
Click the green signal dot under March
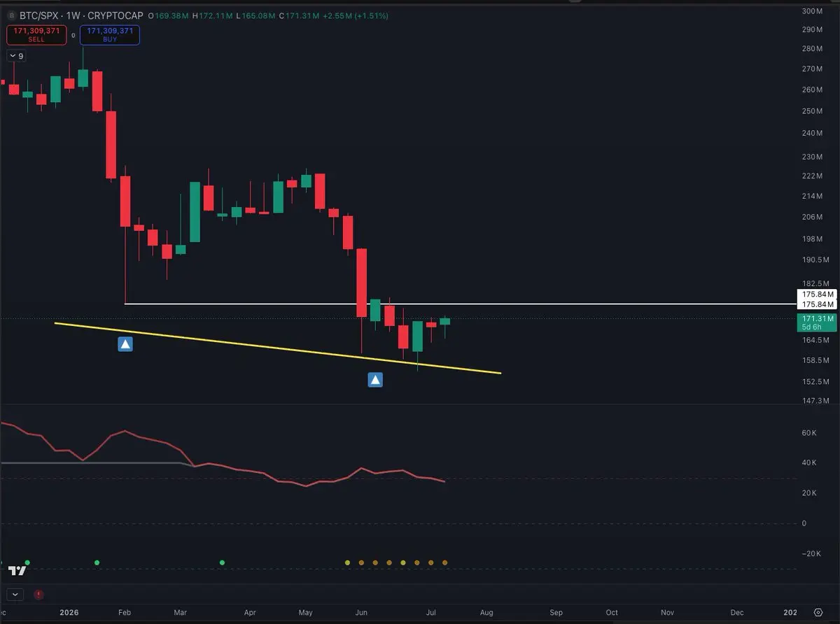coord(223,562)
